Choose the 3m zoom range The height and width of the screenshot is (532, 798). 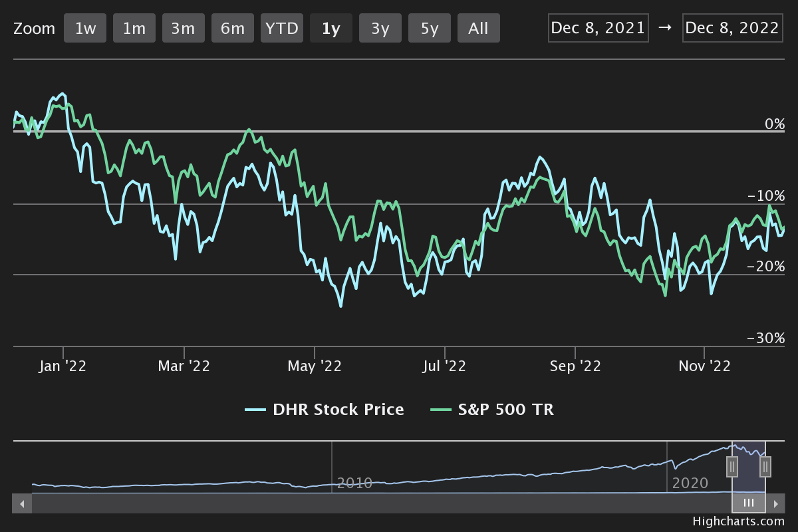[x=183, y=29]
